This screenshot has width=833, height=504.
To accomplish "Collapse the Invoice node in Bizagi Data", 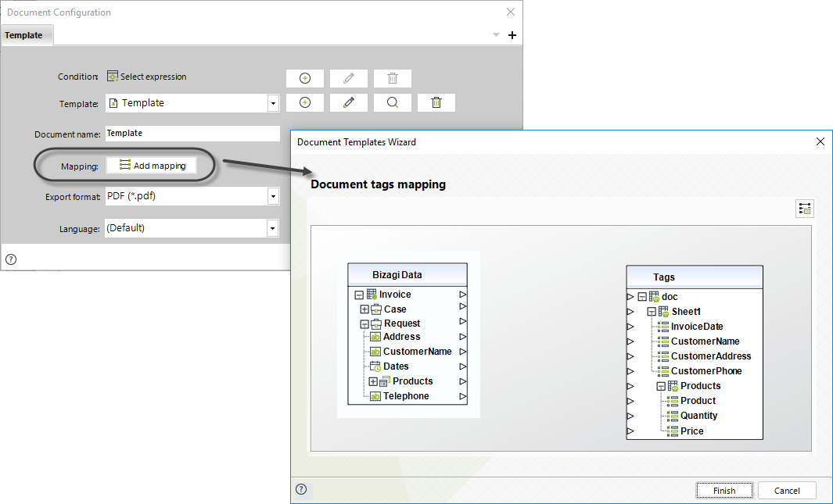I will click(x=359, y=295).
